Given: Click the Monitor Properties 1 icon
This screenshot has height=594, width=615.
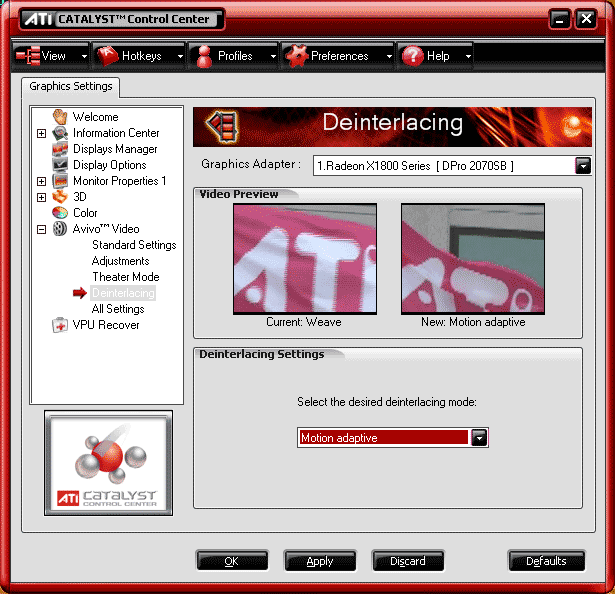Looking at the screenshot, I should [x=60, y=181].
